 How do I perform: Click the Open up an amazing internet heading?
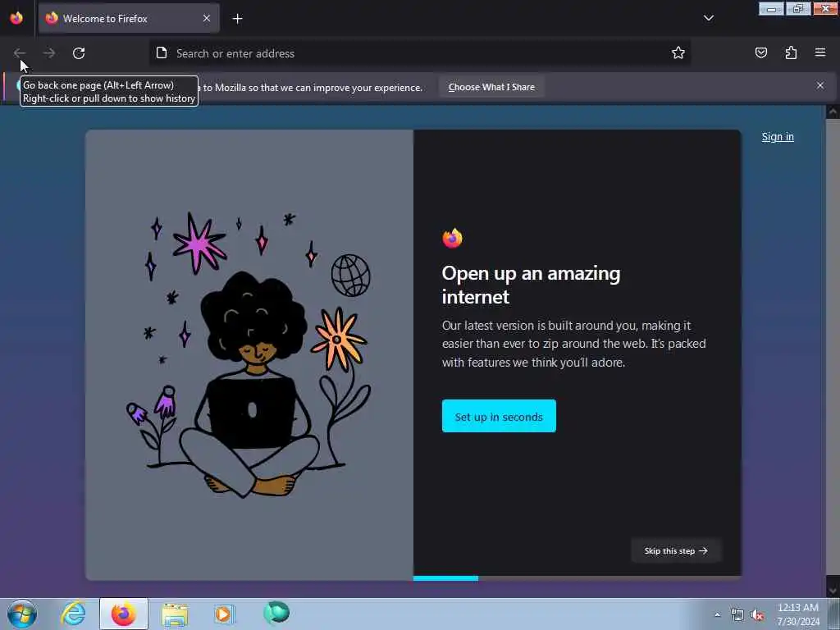(531, 285)
